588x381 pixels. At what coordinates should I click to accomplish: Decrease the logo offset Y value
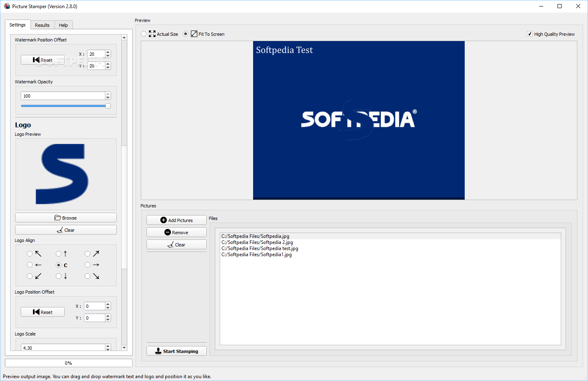point(108,320)
